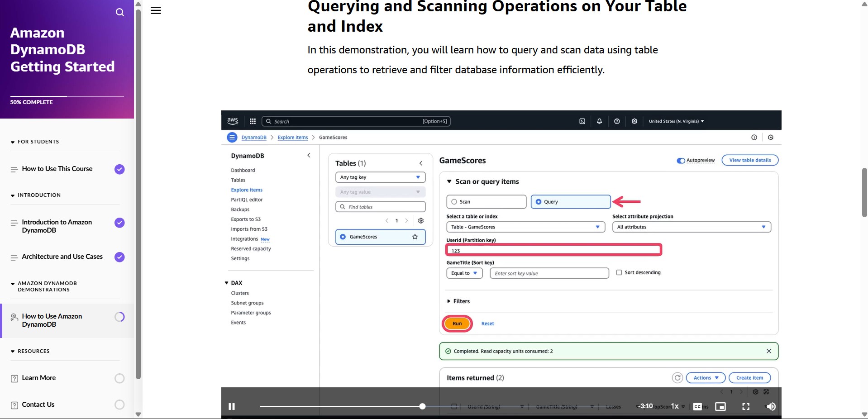Open AWS notifications bell
This screenshot has height=419, width=868.
click(599, 121)
